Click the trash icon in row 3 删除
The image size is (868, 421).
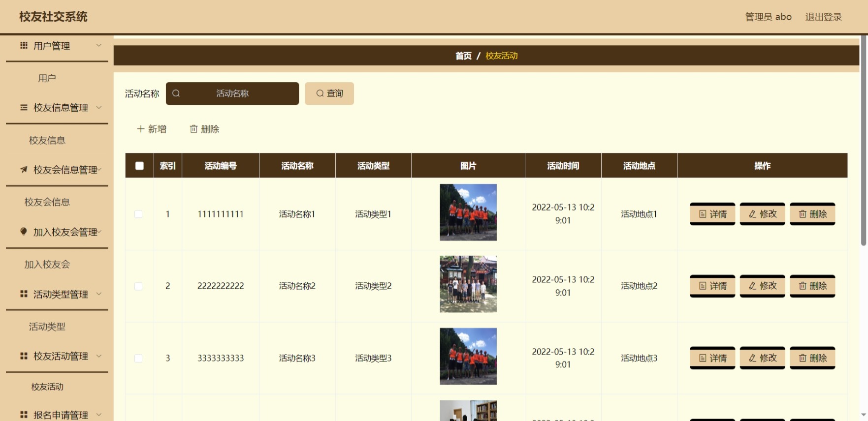coord(803,358)
